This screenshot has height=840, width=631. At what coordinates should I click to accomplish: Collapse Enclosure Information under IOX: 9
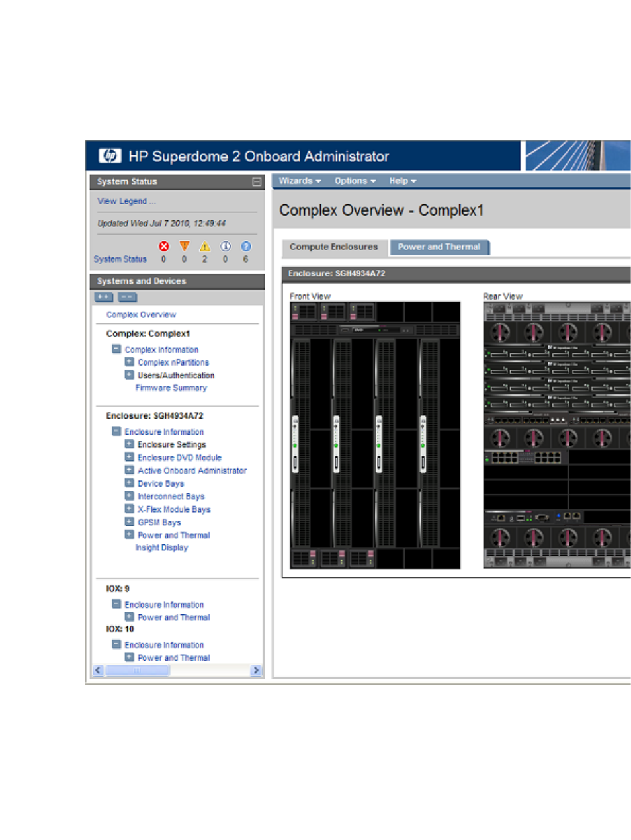116,604
